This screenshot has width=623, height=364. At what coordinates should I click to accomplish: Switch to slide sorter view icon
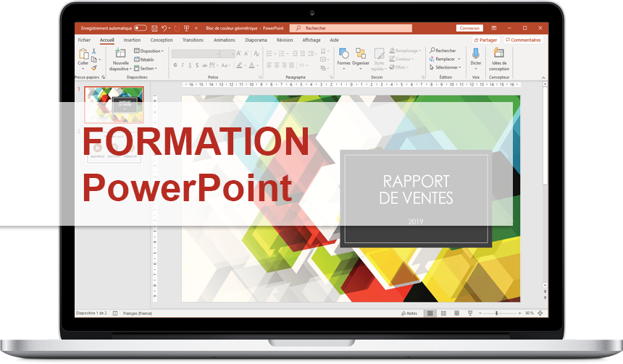click(x=443, y=313)
